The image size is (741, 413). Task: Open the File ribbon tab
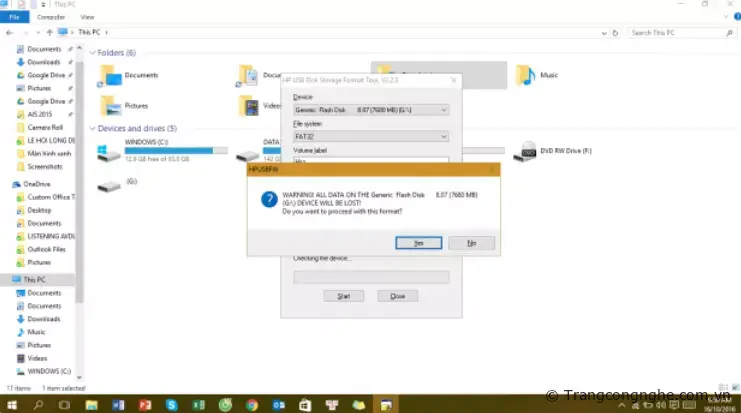coord(13,17)
